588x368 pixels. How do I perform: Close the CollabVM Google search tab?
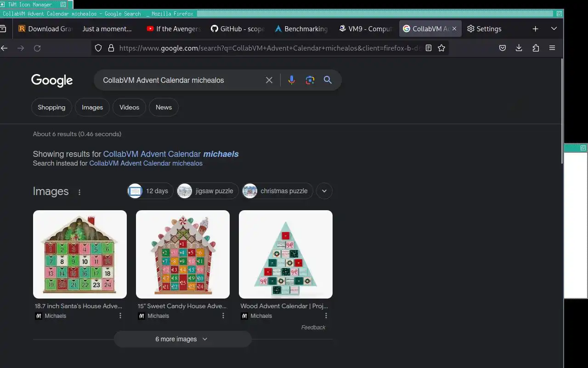454,29
